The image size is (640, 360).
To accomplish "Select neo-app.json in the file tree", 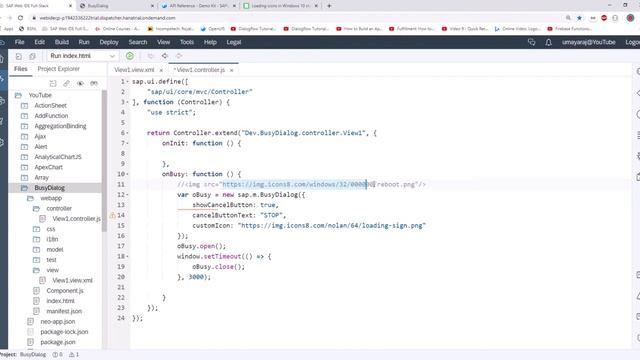I will tap(58, 322).
